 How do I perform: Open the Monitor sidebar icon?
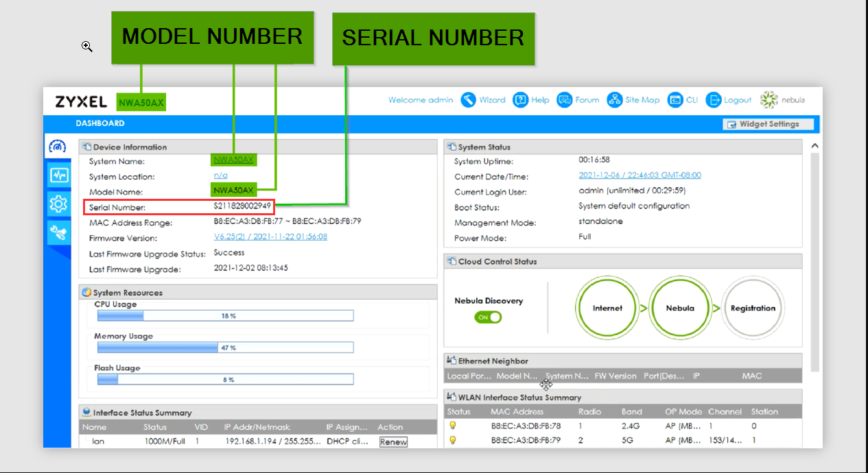[x=59, y=175]
